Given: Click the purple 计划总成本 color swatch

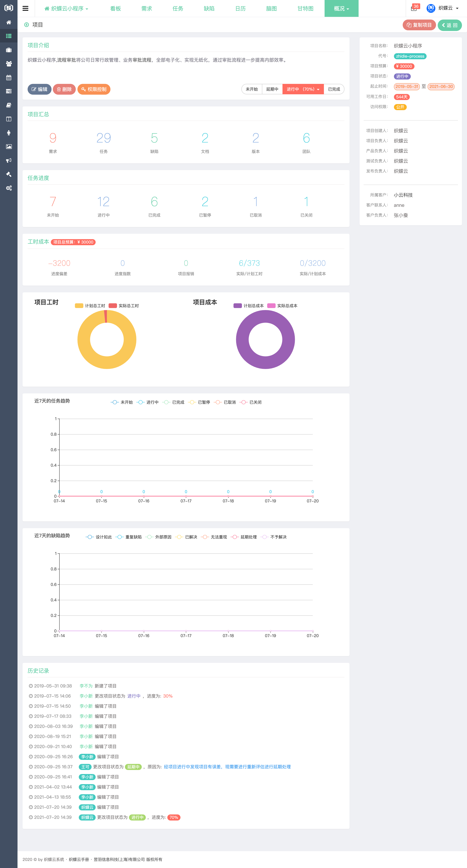Looking at the screenshot, I should [x=238, y=306].
